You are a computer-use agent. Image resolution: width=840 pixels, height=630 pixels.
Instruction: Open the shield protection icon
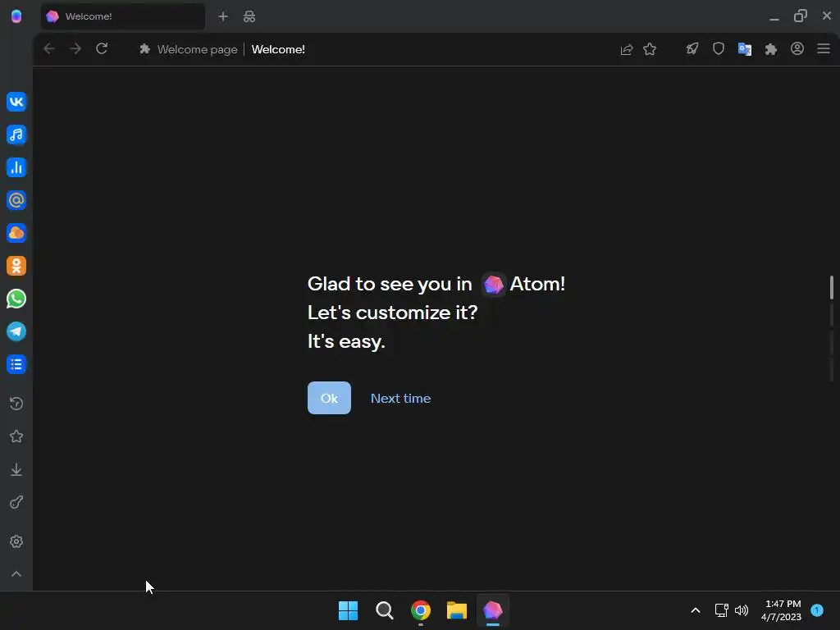point(719,49)
